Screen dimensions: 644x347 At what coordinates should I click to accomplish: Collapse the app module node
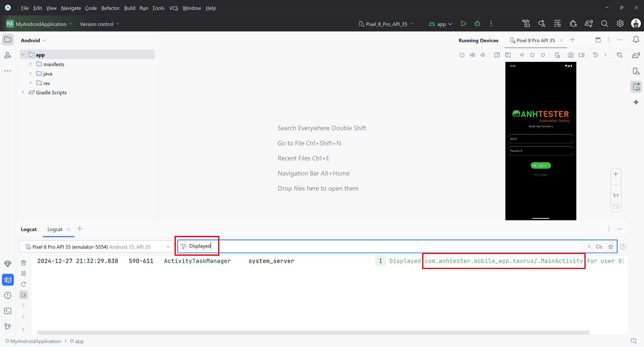click(x=23, y=55)
